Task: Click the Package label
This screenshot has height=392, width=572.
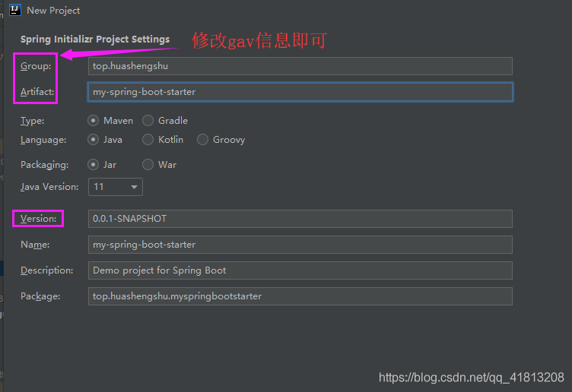Action: pos(40,296)
